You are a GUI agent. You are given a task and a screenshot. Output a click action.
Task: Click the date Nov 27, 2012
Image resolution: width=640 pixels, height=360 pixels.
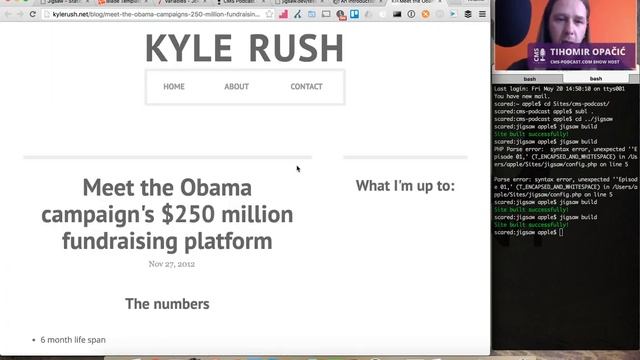point(171,264)
